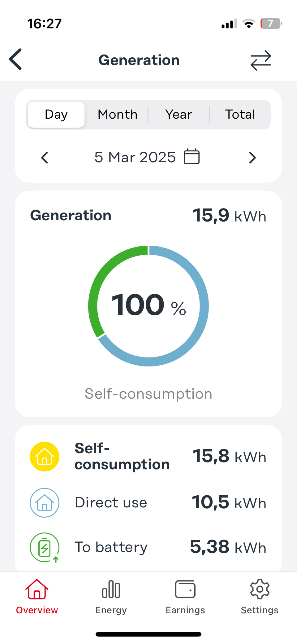Go to next day with right chevron
Image resolution: width=297 pixels, height=644 pixels.
pos(252,158)
